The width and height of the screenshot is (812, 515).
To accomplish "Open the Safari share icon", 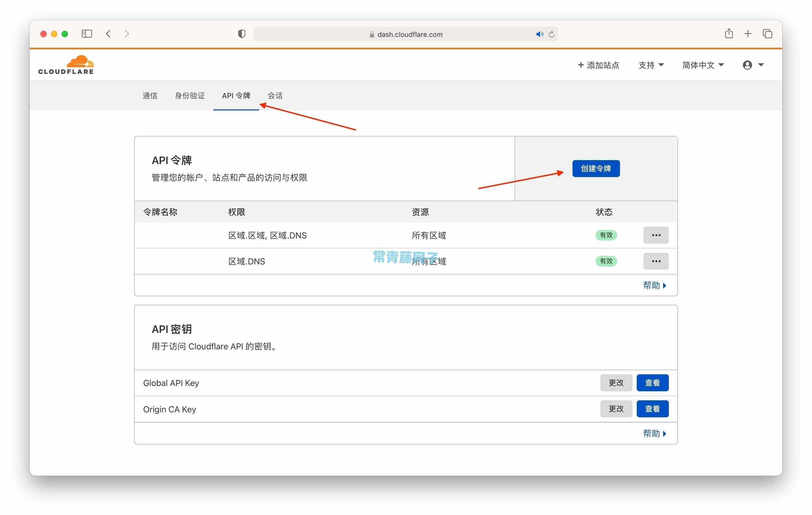I will 729,33.
